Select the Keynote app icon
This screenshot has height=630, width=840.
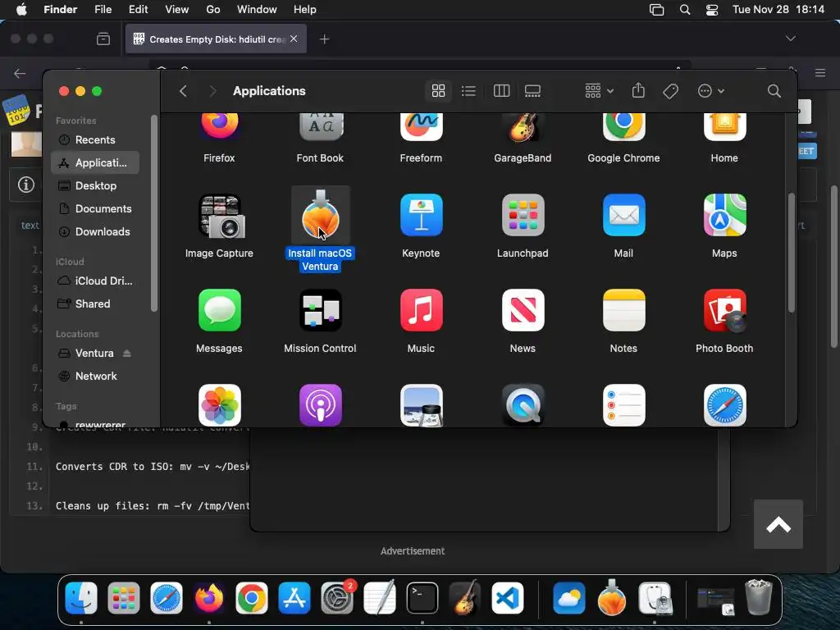(421, 215)
